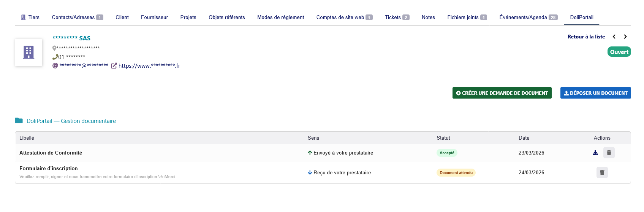Sort by the Date column header
This screenshot has height=212, width=644.
click(524, 138)
